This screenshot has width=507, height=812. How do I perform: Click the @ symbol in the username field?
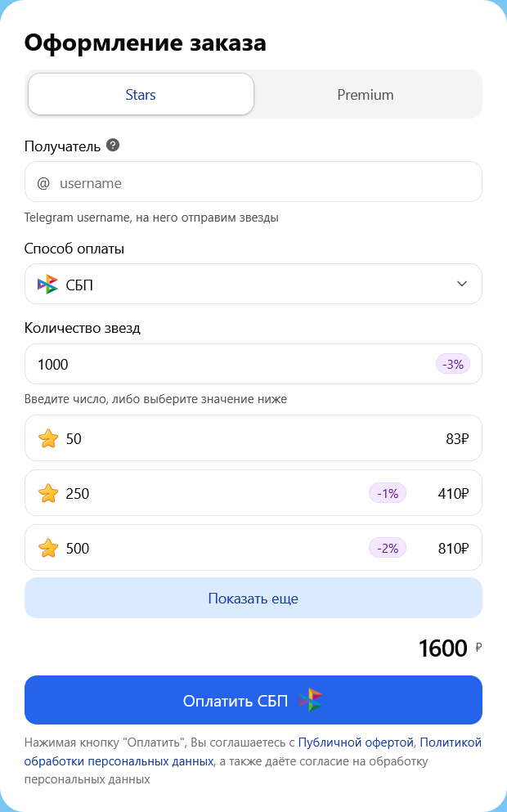(x=43, y=183)
